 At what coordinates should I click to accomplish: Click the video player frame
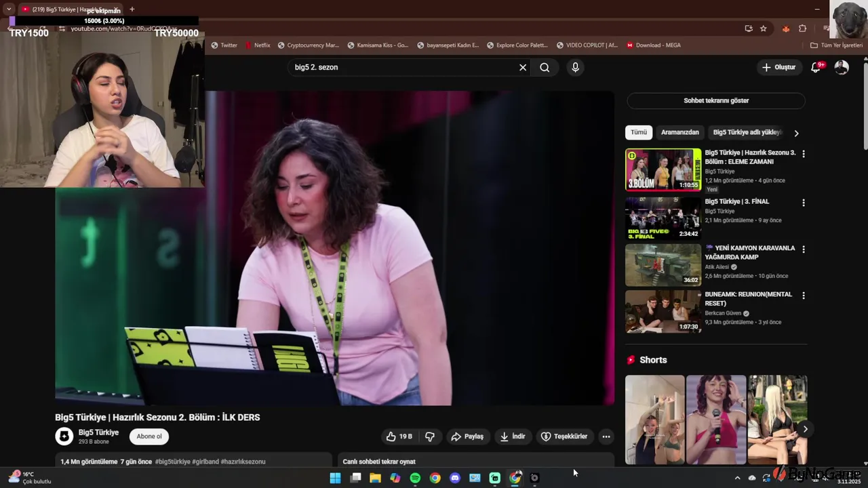point(335,248)
